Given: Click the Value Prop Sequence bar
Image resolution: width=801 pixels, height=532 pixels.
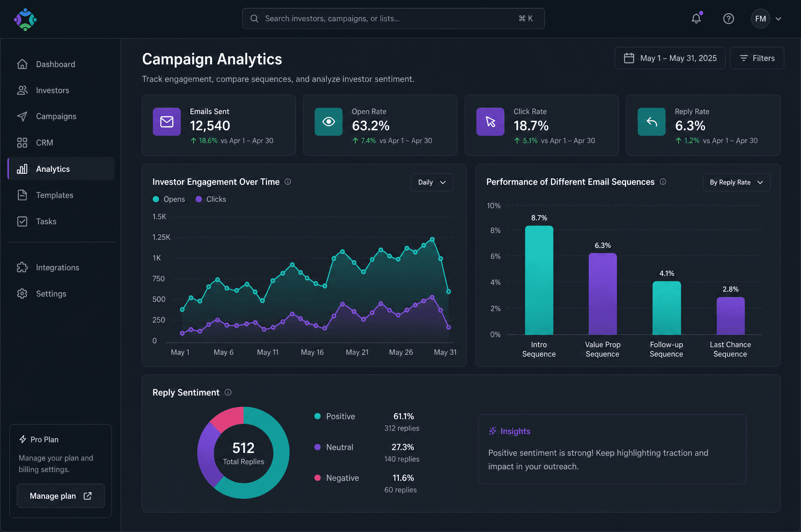Looking at the screenshot, I should pos(603,294).
